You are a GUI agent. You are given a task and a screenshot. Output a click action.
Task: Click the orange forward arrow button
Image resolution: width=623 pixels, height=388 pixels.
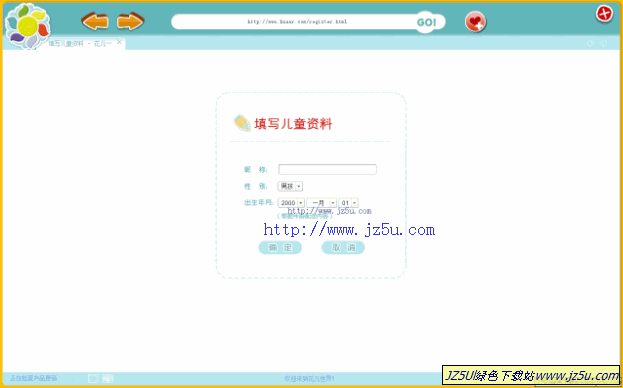[130, 21]
